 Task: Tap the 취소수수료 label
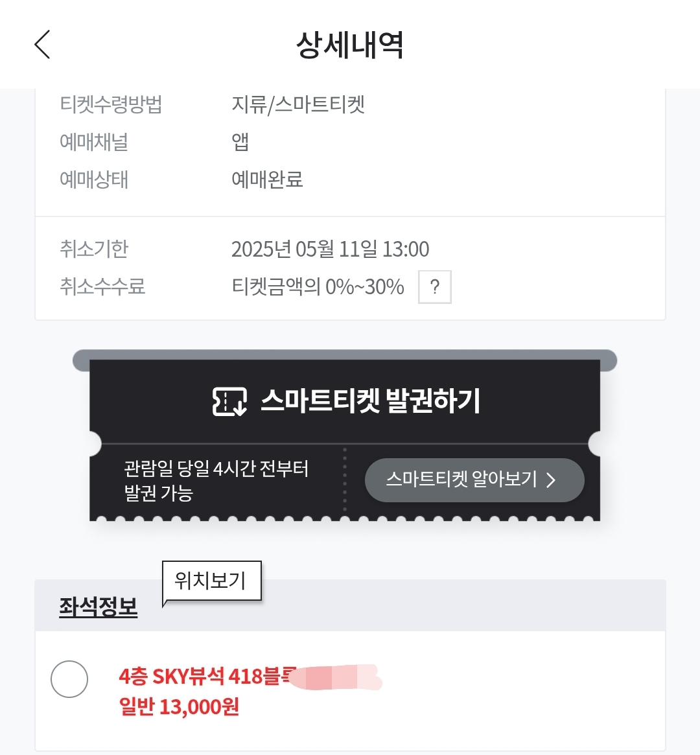[x=102, y=286]
